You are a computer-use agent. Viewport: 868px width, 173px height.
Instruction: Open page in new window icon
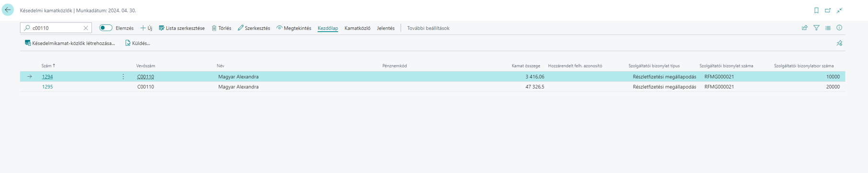coord(828,11)
